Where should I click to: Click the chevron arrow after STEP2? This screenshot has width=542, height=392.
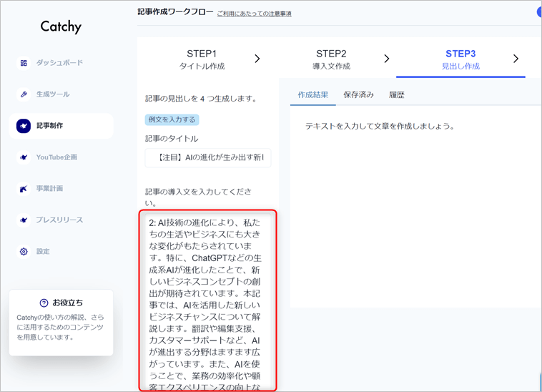pyautogui.click(x=387, y=59)
